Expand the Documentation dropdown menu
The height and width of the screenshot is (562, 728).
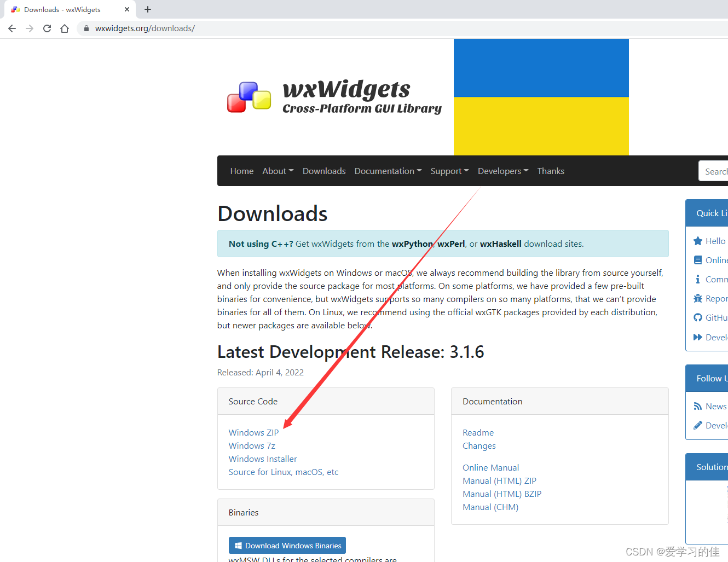388,171
